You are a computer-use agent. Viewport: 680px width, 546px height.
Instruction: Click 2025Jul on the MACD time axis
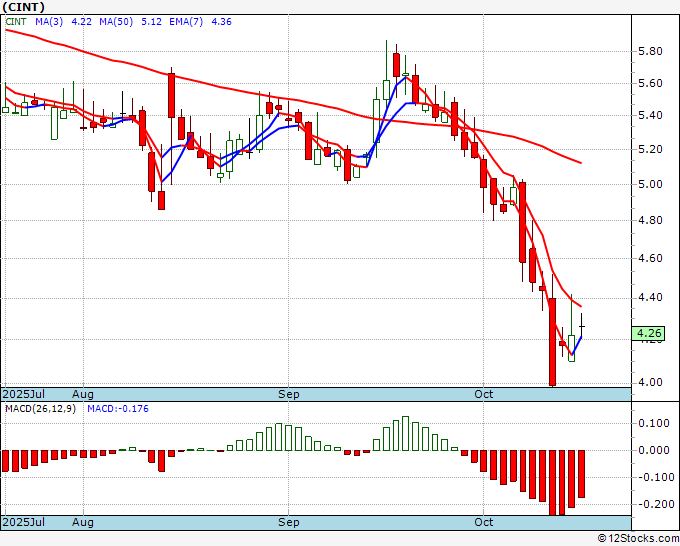click(x=24, y=522)
